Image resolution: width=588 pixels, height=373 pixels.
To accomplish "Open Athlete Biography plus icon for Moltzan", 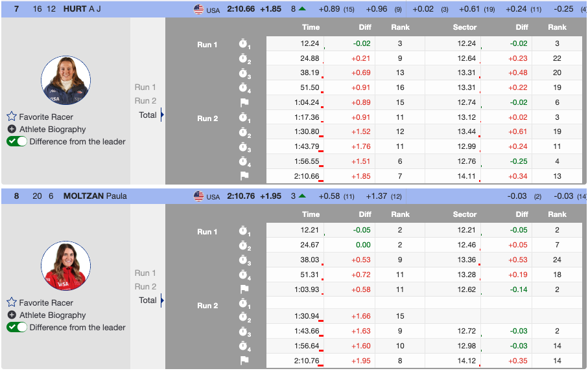I will pyautogui.click(x=12, y=315).
